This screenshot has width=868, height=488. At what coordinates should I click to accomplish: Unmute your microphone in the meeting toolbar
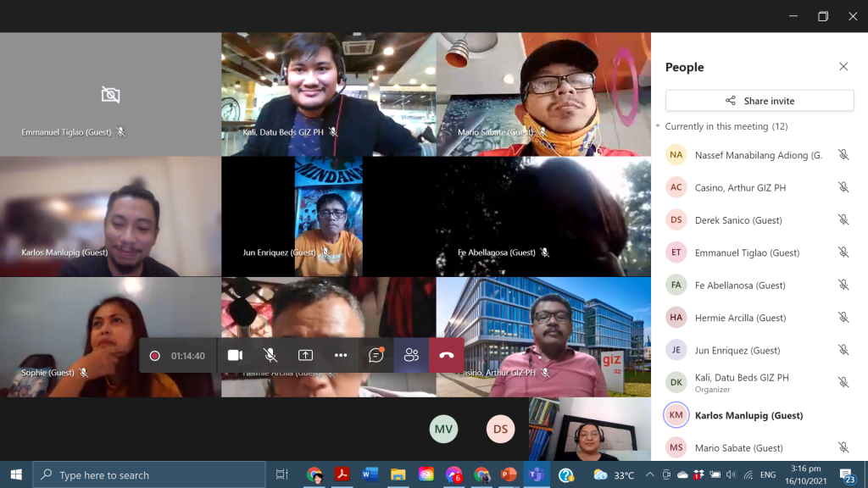click(x=270, y=356)
